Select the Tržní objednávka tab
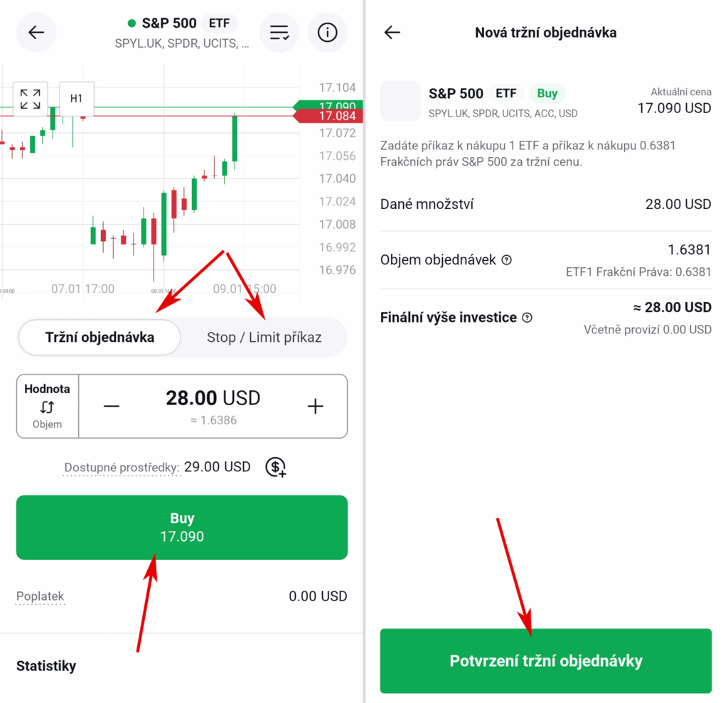 (100, 337)
